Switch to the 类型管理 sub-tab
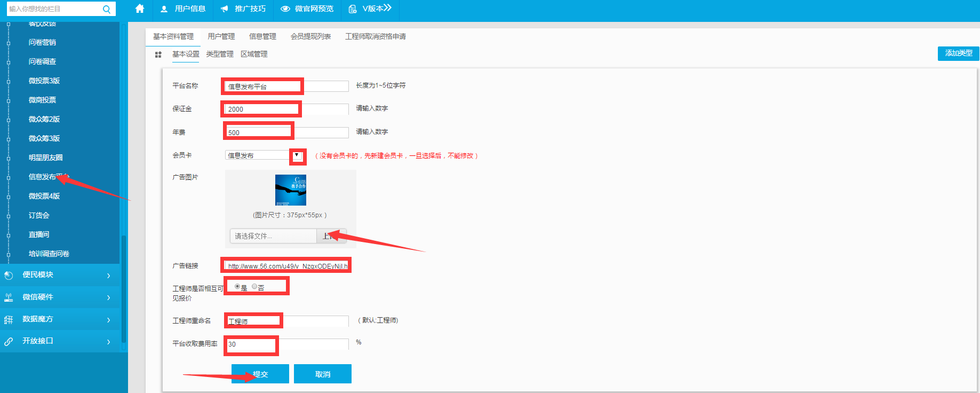 tap(220, 54)
